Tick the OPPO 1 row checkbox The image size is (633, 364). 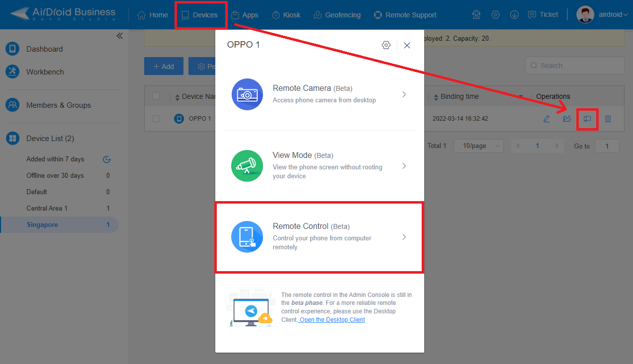tap(156, 119)
